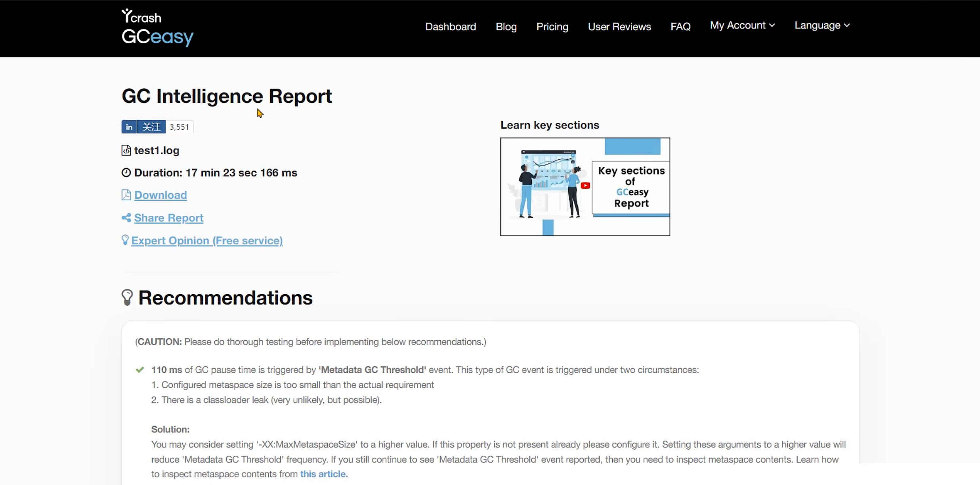Click the PDF icon beside Download

pos(126,195)
